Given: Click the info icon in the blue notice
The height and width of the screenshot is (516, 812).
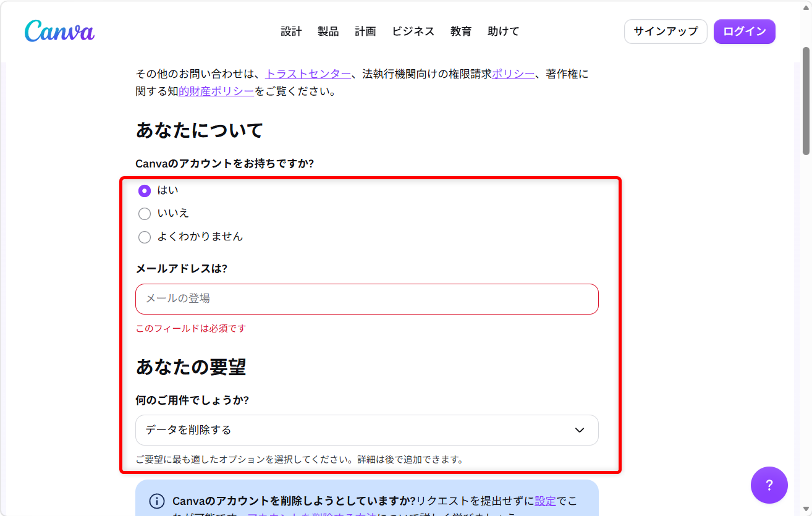Looking at the screenshot, I should pyautogui.click(x=157, y=501).
